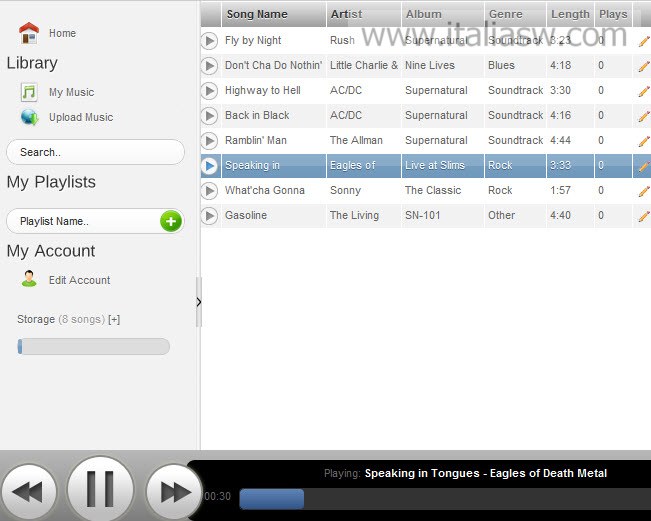Sort by Plays column header
This screenshot has height=521, width=651.
pos(613,14)
